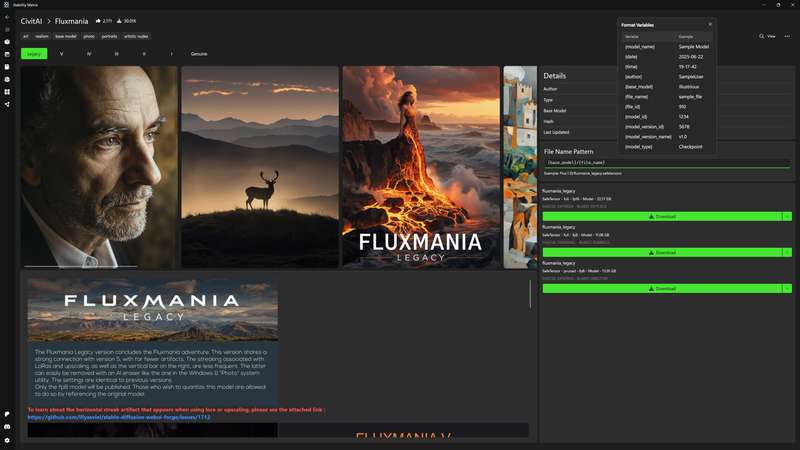800x450 pixels.
Task: Click the back arrow in sidebar
Action: (7, 18)
